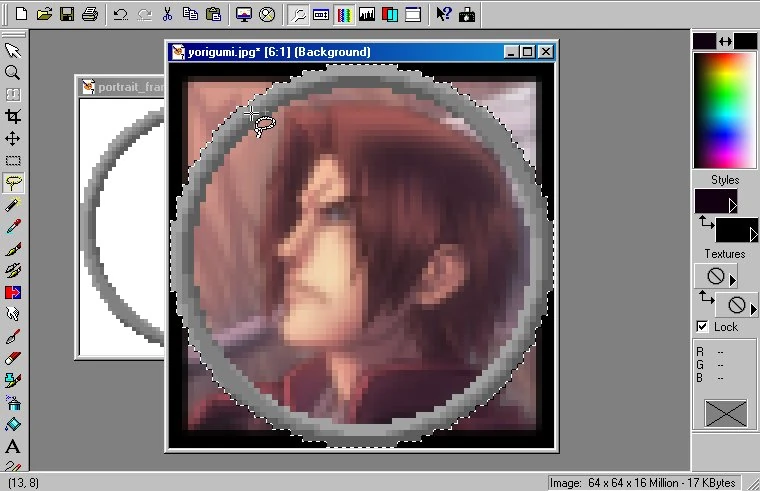Select the Mover tool

coord(13,139)
